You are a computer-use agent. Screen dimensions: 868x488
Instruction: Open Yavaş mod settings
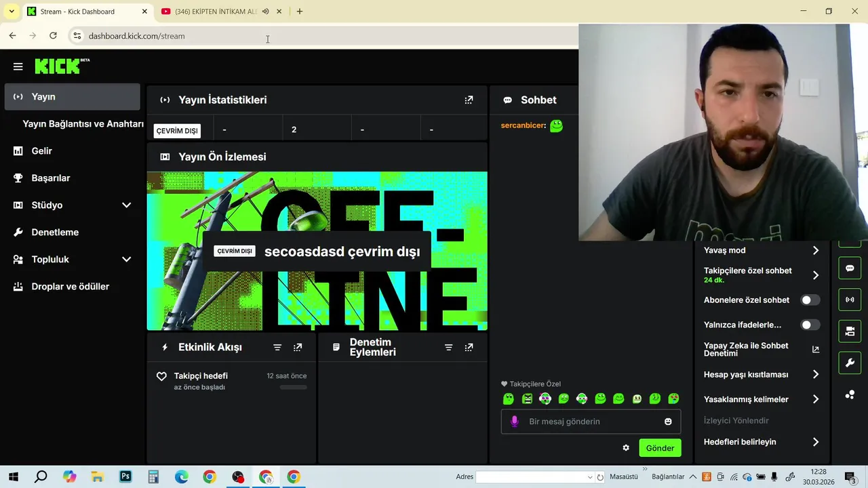[x=761, y=250]
